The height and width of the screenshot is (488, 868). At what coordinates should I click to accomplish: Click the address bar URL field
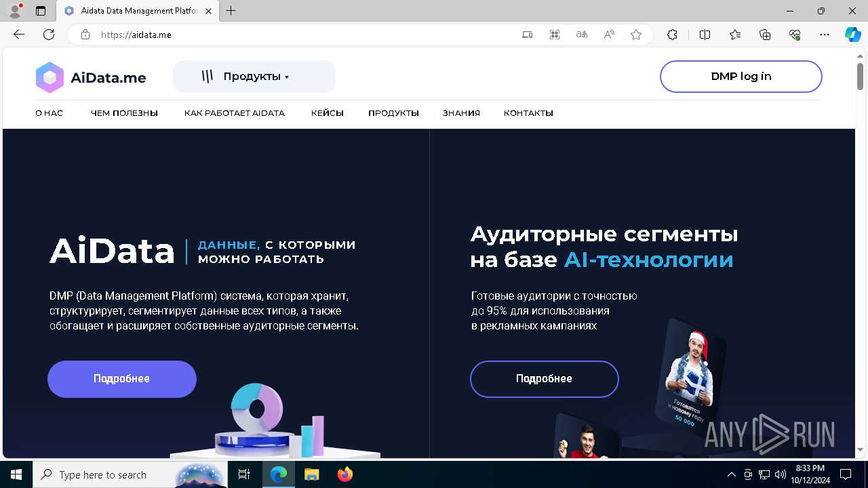(x=305, y=35)
